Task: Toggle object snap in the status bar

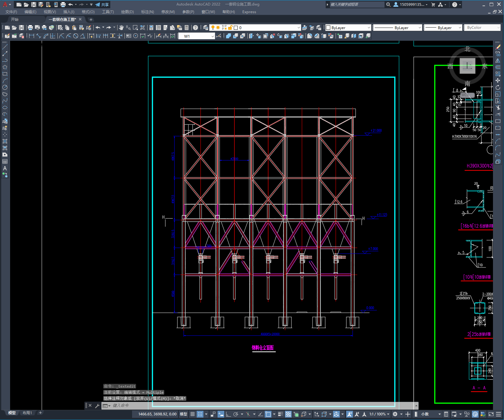Action: click(268, 414)
